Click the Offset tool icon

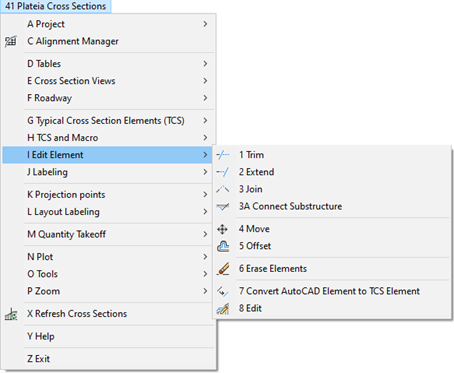[x=223, y=246]
